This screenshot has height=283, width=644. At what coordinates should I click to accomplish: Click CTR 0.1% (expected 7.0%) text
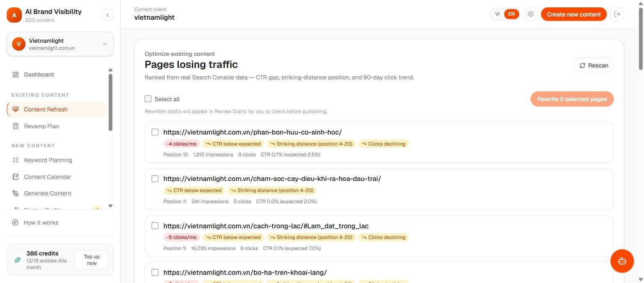tap(292, 248)
